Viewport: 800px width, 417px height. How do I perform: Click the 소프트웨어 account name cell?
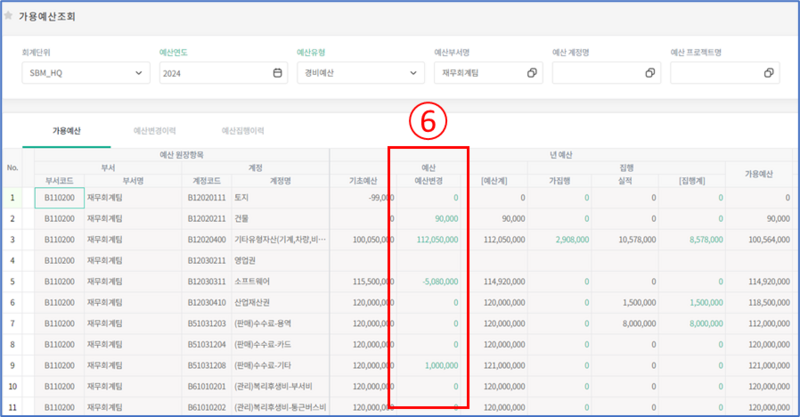(x=280, y=281)
